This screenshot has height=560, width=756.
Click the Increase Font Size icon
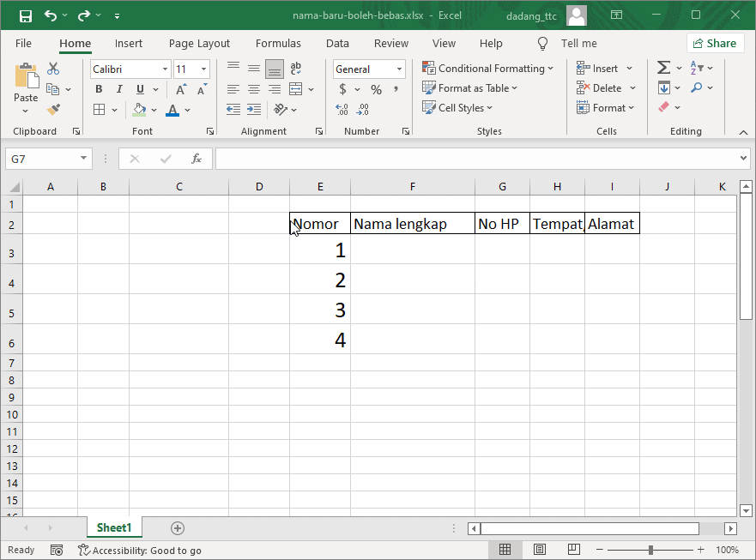pyautogui.click(x=181, y=89)
